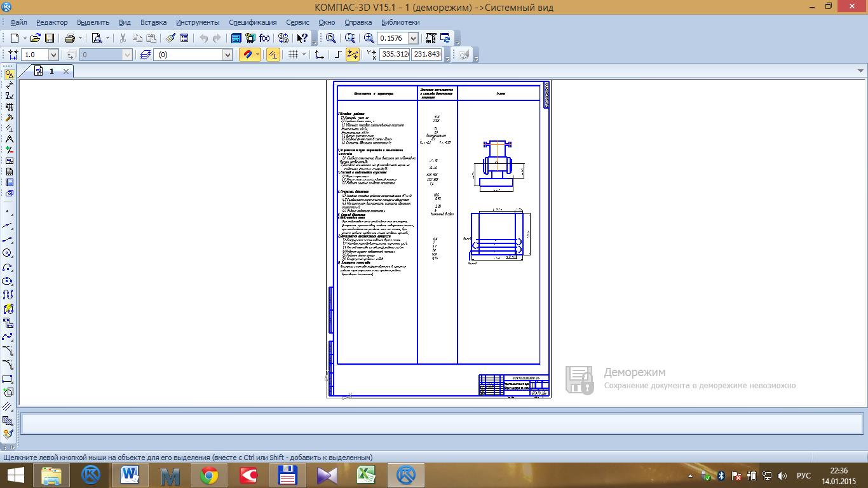
Task: Open the Редактор menu
Action: point(52,22)
